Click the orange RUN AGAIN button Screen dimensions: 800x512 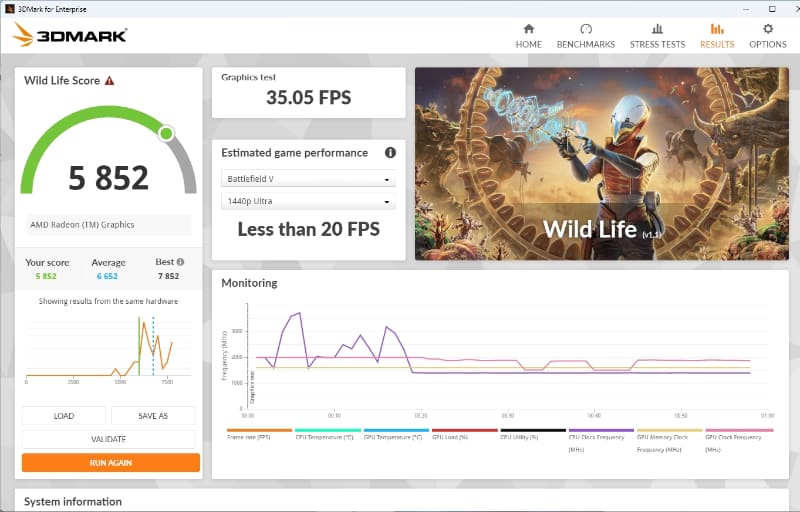(111, 463)
